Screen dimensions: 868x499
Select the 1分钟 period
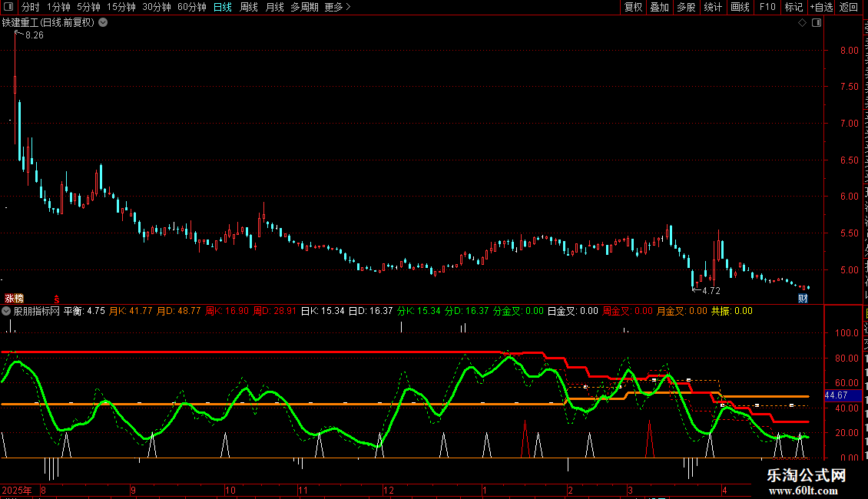[58, 7]
